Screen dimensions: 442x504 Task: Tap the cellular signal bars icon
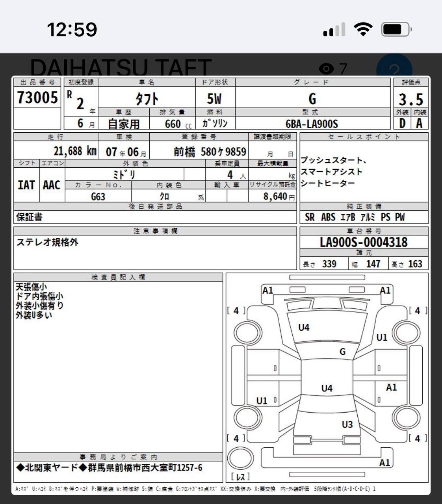pyautogui.click(x=334, y=30)
